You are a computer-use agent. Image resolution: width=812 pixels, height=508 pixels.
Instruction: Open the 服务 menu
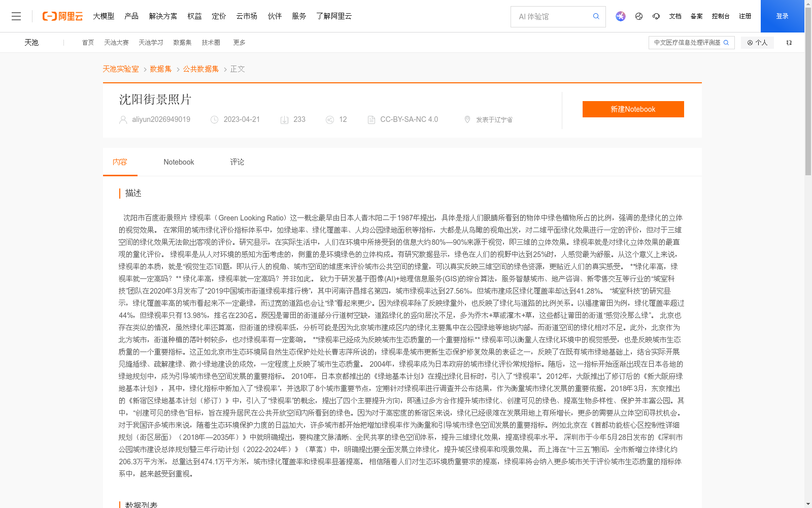click(299, 16)
